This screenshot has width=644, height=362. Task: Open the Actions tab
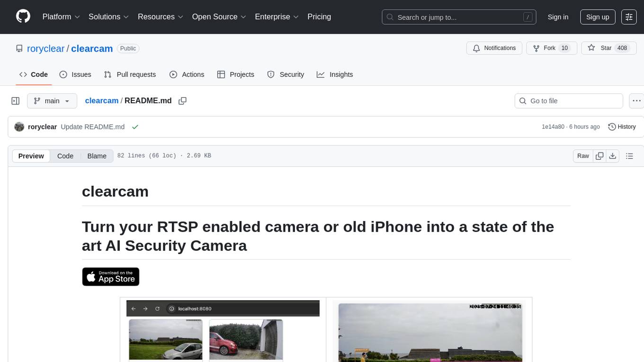(x=187, y=74)
